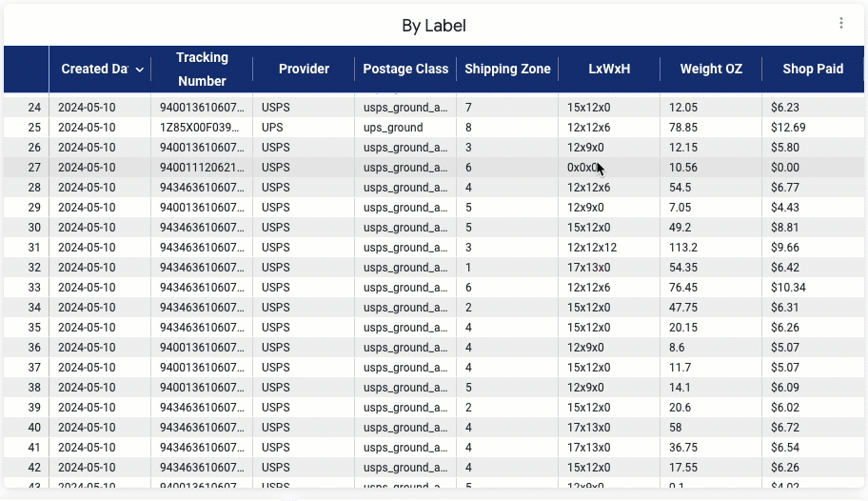
Task: Click the Shipping Zone column header
Action: point(507,70)
